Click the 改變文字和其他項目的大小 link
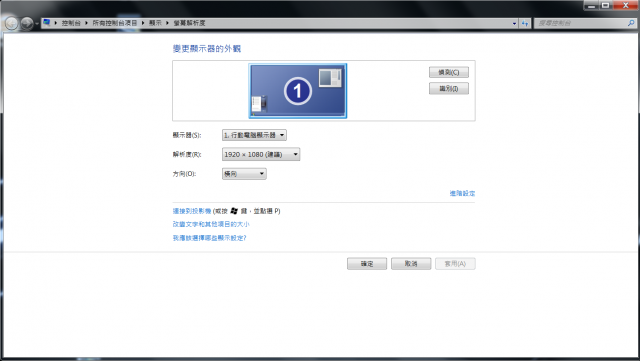 (x=211, y=224)
